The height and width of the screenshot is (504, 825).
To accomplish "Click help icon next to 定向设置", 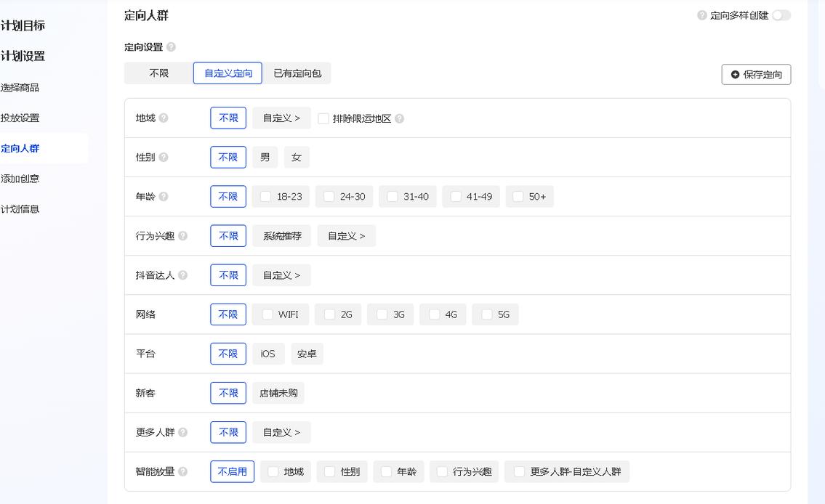I will tap(171, 46).
